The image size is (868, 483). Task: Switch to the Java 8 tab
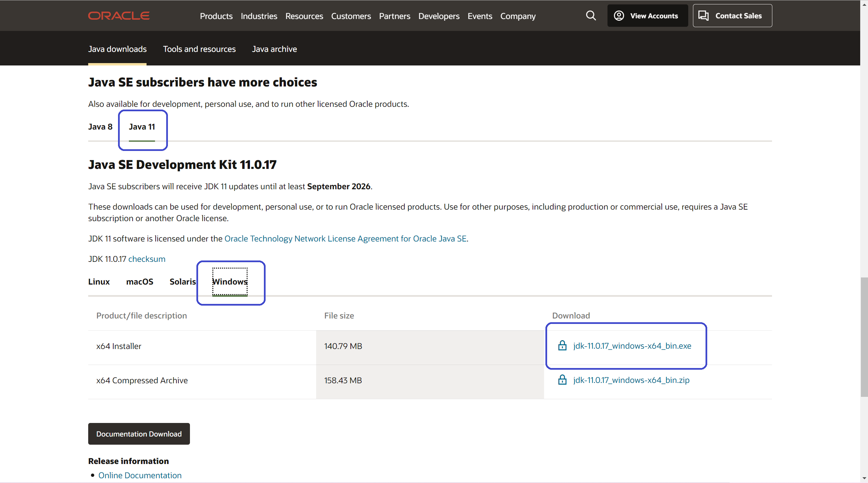[x=100, y=127]
